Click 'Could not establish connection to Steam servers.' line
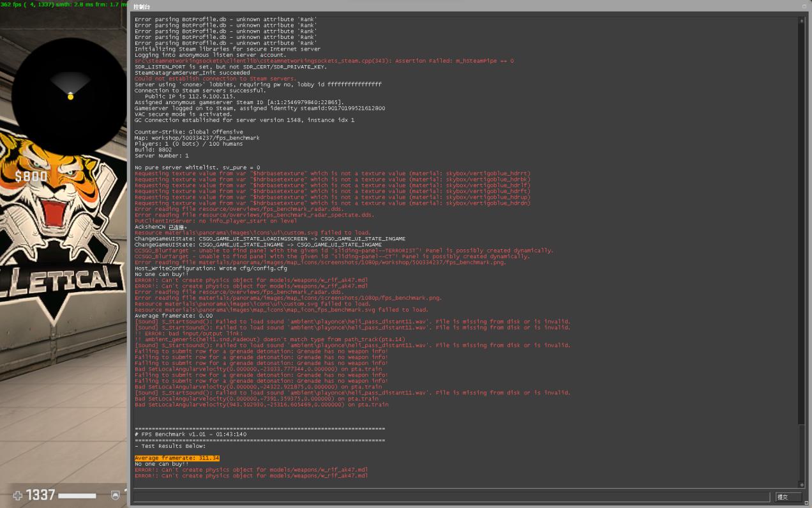 click(x=216, y=79)
